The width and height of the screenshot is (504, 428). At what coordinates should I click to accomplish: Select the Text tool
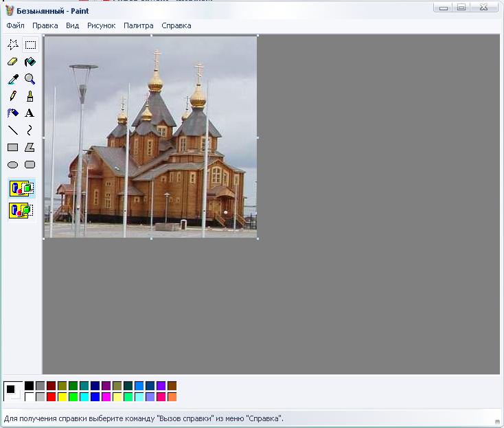30,113
